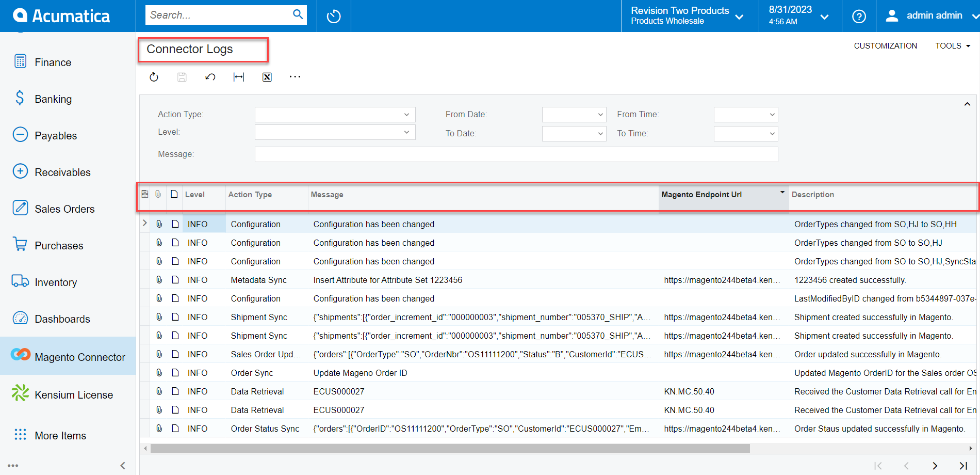Screen dimensions: 980x475
Task: Open the Level filter dropdown
Action: [x=407, y=132]
